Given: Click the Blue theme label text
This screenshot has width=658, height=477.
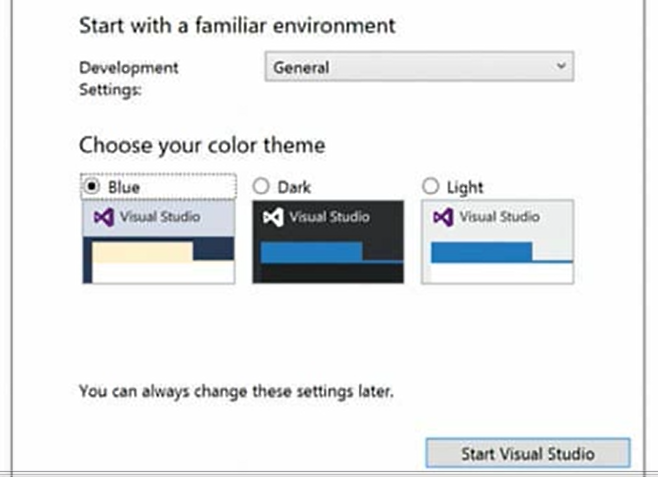Looking at the screenshot, I should (x=124, y=187).
